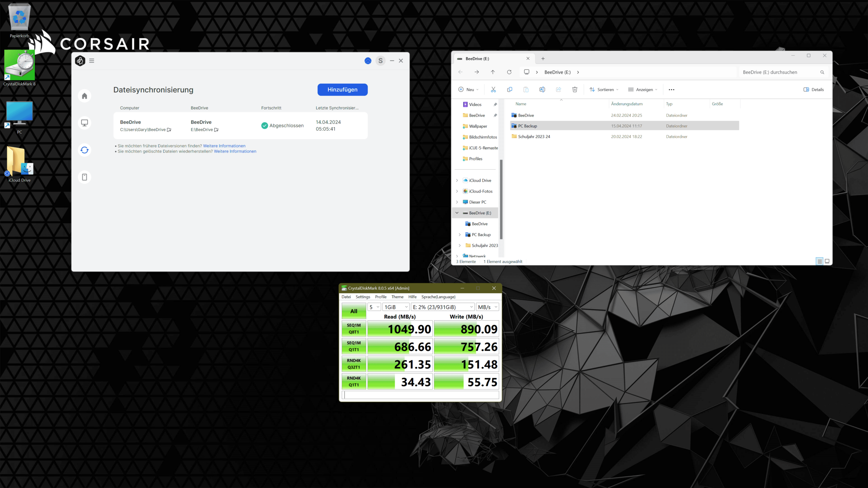Cut selected item in Explorer toolbar
Screen dimensions: 868x488
coord(493,89)
